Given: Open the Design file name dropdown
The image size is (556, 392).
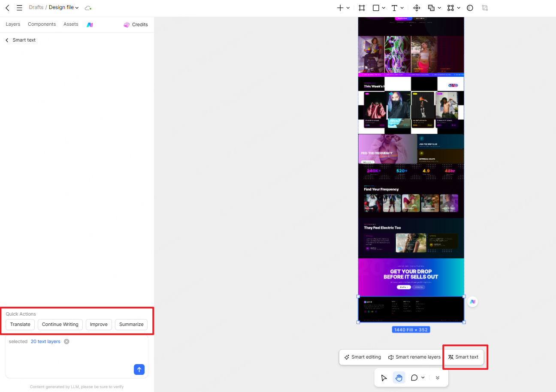Looking at the screenshot, I should pos(64,8).
